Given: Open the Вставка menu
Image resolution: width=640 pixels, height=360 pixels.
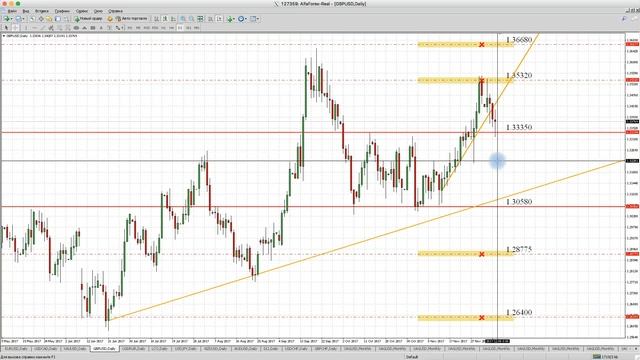Looking at the screenshot, I should click(x=42, y=11).
